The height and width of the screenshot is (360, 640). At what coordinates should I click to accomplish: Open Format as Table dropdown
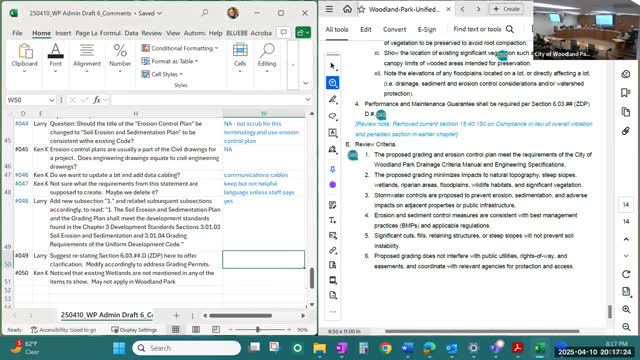pyautogui.click(x=170, y=61)
